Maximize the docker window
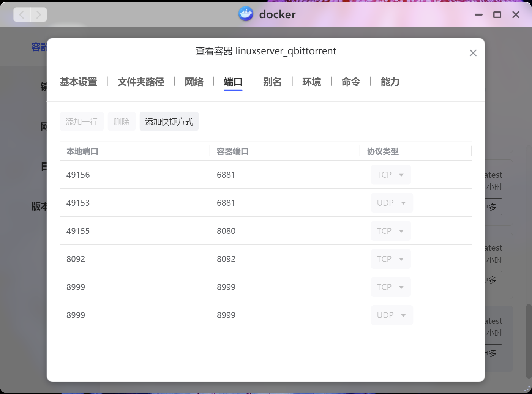 tap(497, 15)
